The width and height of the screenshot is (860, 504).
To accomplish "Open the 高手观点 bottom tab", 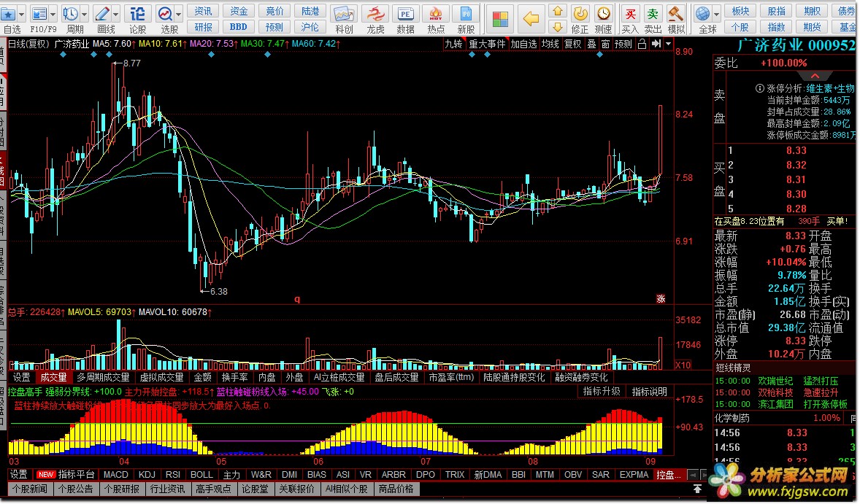I will (214, 489).
